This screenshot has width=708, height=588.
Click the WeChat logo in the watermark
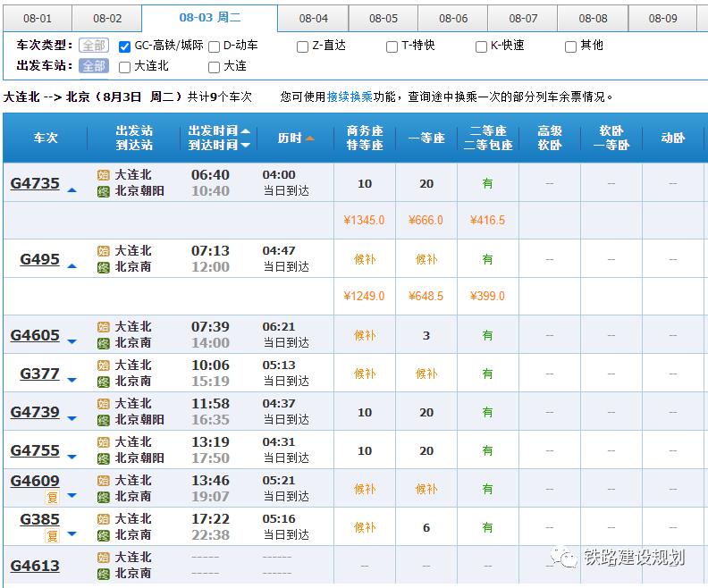563,558
